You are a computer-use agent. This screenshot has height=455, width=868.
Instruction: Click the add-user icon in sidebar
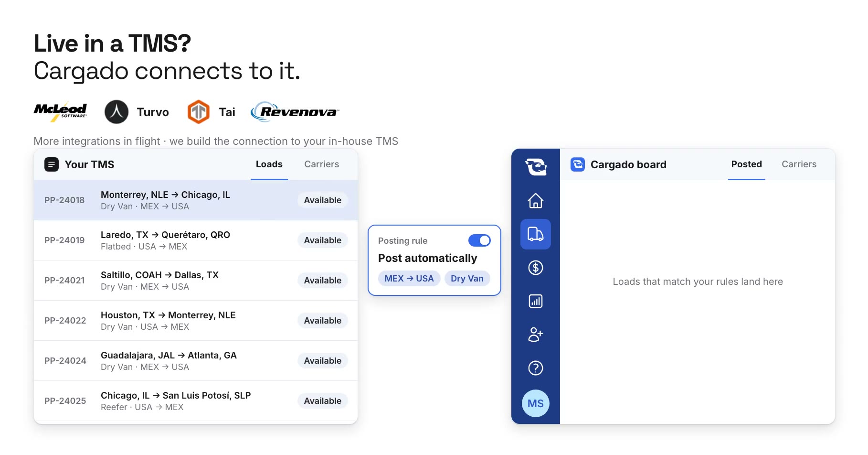click(535, 335)
